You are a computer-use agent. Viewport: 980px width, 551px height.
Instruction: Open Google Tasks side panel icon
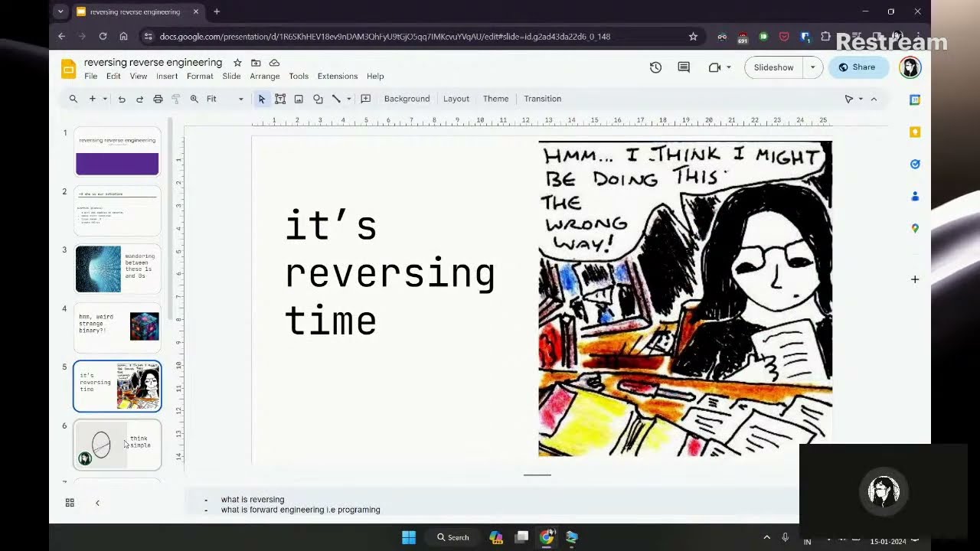click(915, 164)
